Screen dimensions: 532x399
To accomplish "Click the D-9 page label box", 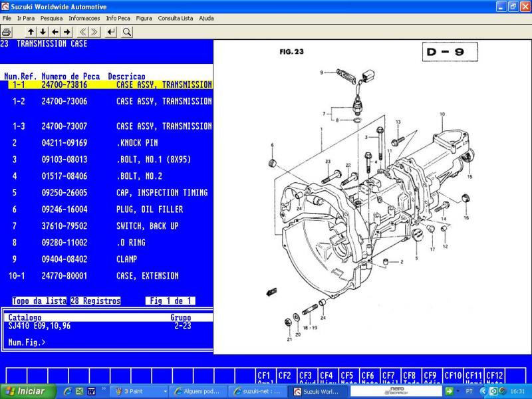I will pos(450,52).
